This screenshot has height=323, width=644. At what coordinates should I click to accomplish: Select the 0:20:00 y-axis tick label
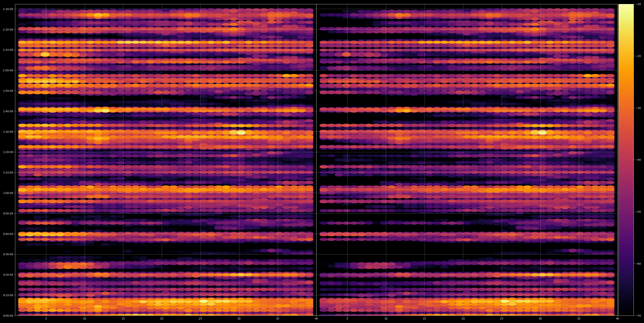pyautogui.click(x=8, y=275)
